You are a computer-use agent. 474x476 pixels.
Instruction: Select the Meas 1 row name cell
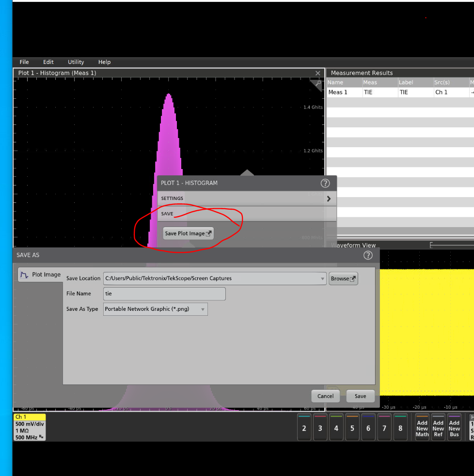click(345, 92)
